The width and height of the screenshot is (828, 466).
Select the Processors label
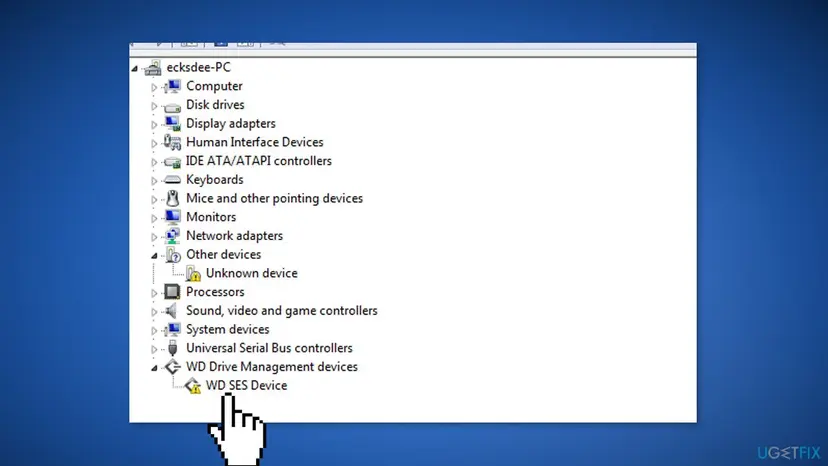(215, 292)
